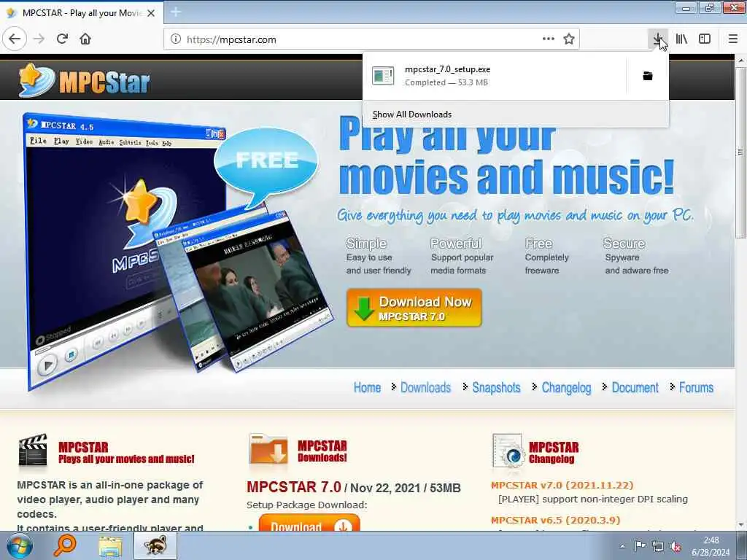
Task: Click scrollbar down arrow
Action: [x=741, y=525]
